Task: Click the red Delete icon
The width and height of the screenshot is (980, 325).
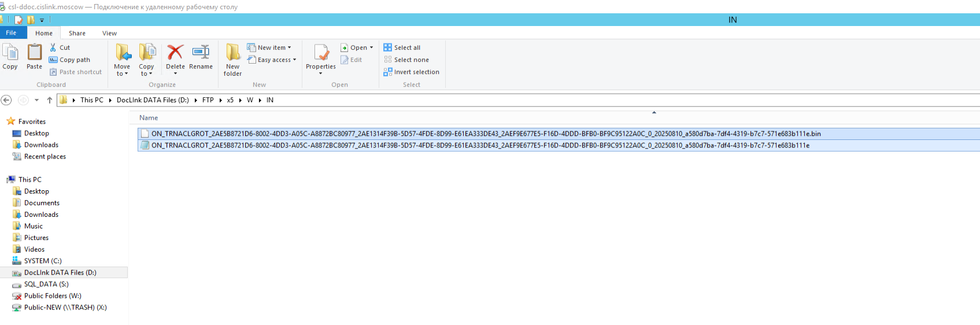Action: [x=175, y=52]
